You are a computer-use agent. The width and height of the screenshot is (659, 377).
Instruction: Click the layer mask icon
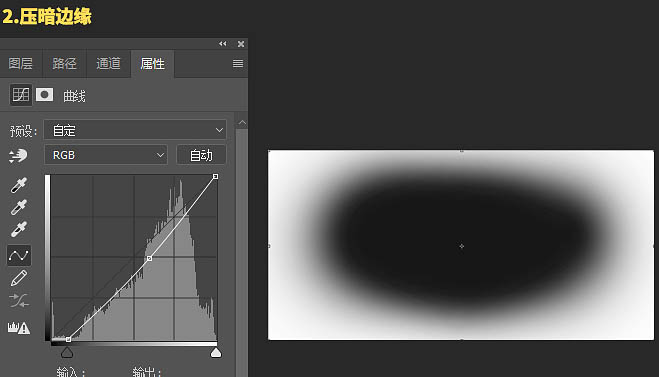[44, 95]
